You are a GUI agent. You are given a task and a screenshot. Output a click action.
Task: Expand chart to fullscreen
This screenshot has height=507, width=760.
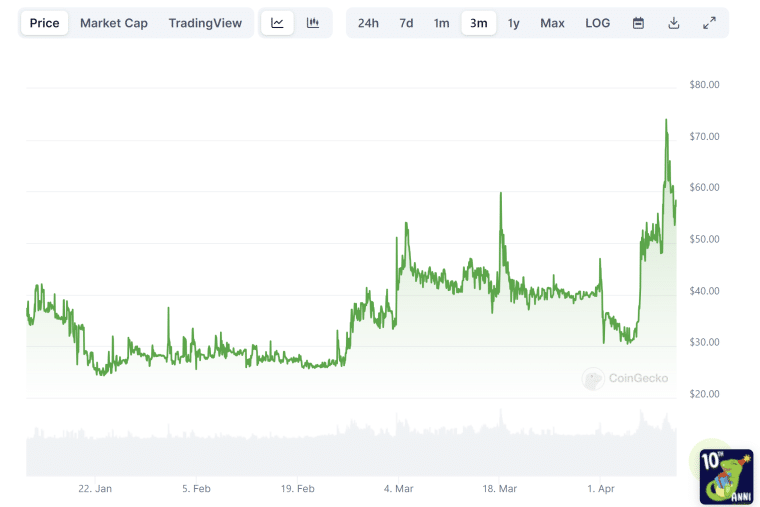[709, 23]
